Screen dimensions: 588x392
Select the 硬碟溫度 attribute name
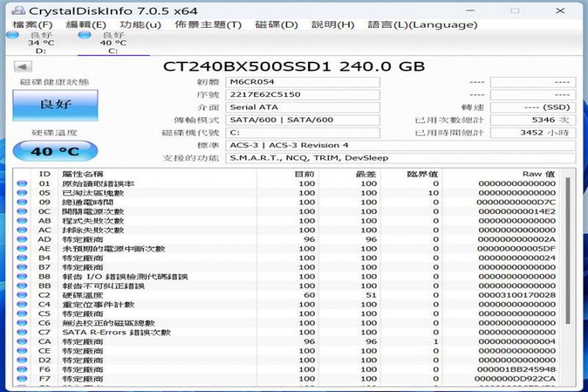(82, 295)
